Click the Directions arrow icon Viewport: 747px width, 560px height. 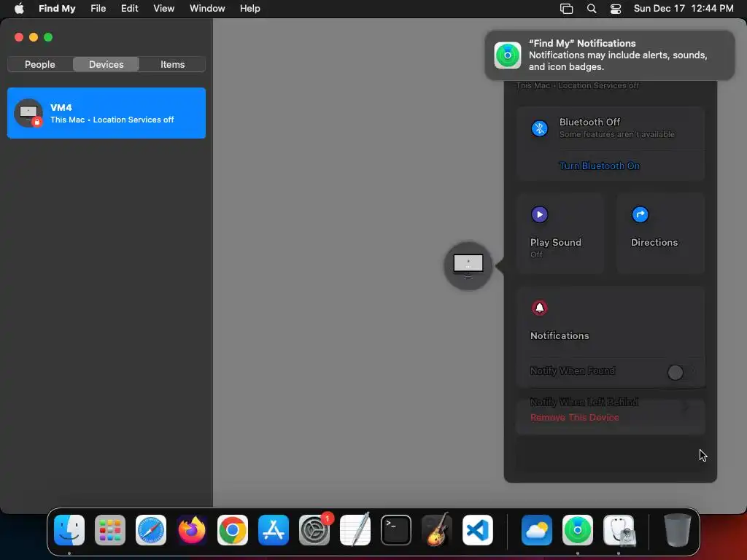pyautogui.click(x=640, y=214)
